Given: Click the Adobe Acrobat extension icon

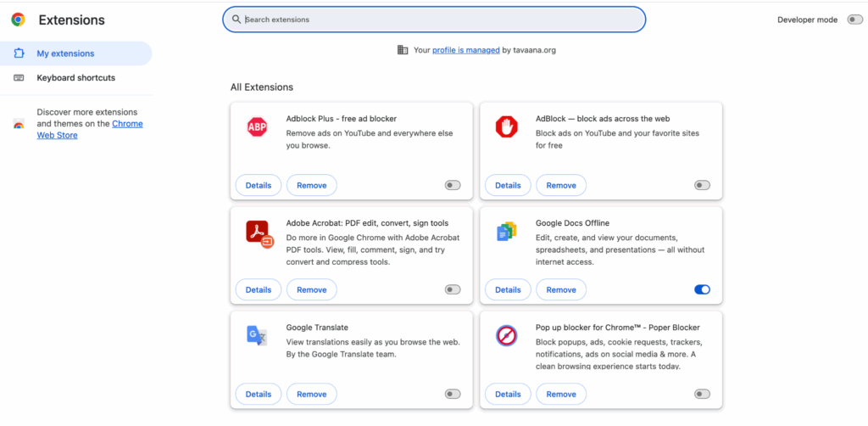Looking at the screenshot, I should (259, 233).
